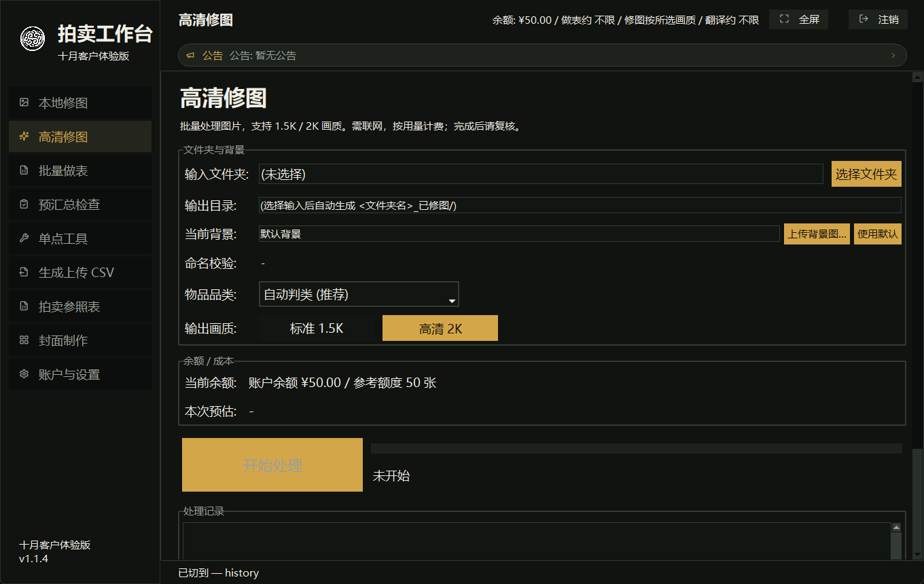The height and width of the screenshot is (584, 924).
Task: Expand the announcement bar chevron
Action: 893,56
